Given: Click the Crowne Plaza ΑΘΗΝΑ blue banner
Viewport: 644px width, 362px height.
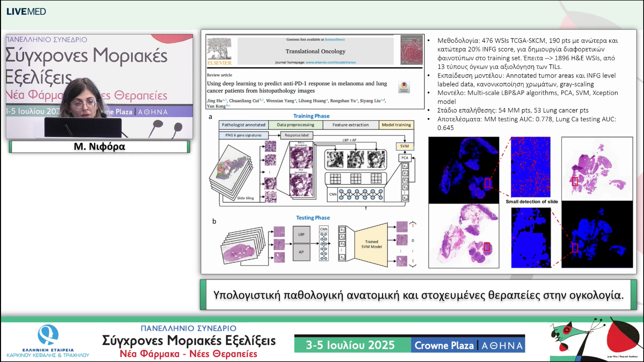Looking at the screenshot, I should [468, 345].
